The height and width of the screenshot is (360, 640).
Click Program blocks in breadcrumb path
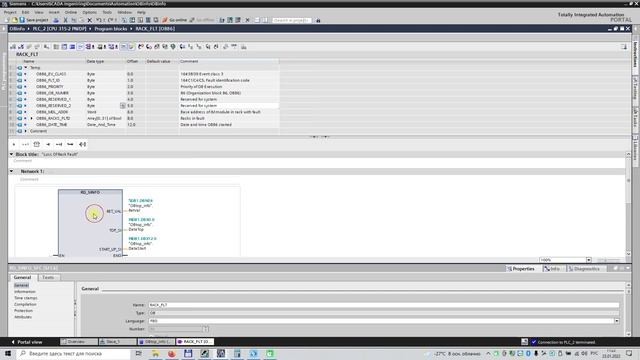point(111,29)
